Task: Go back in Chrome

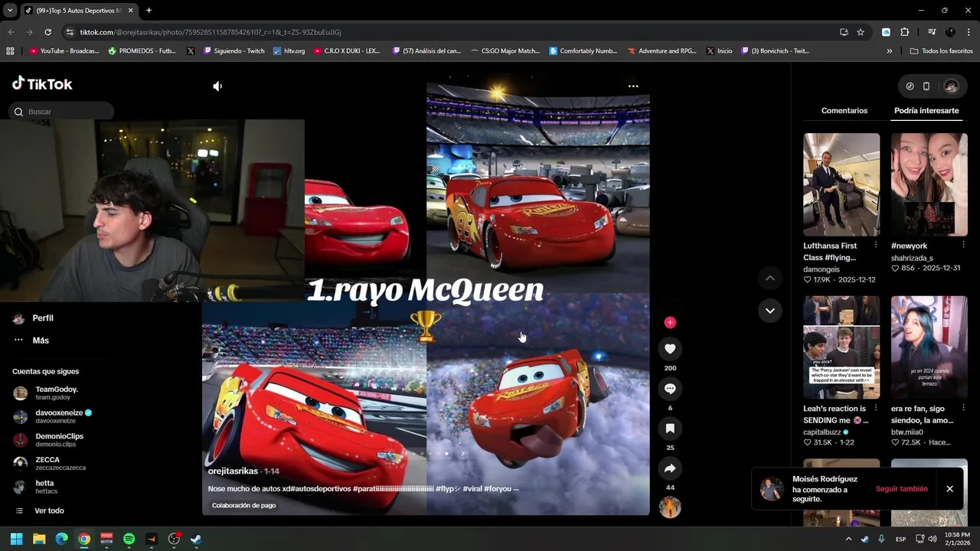Action: (11, 32)
